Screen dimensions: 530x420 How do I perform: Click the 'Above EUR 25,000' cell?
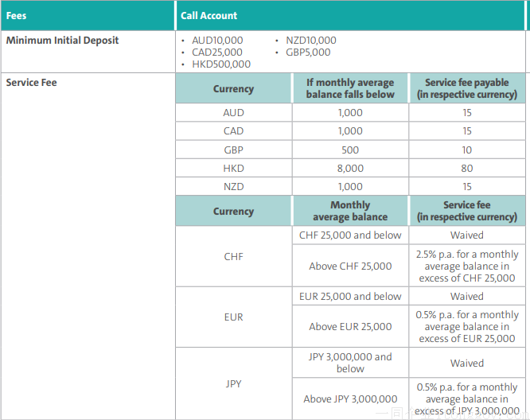350,326
